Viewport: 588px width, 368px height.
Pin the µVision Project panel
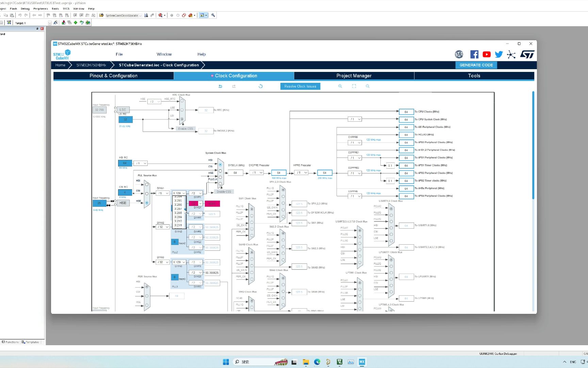tap(37, 29)
